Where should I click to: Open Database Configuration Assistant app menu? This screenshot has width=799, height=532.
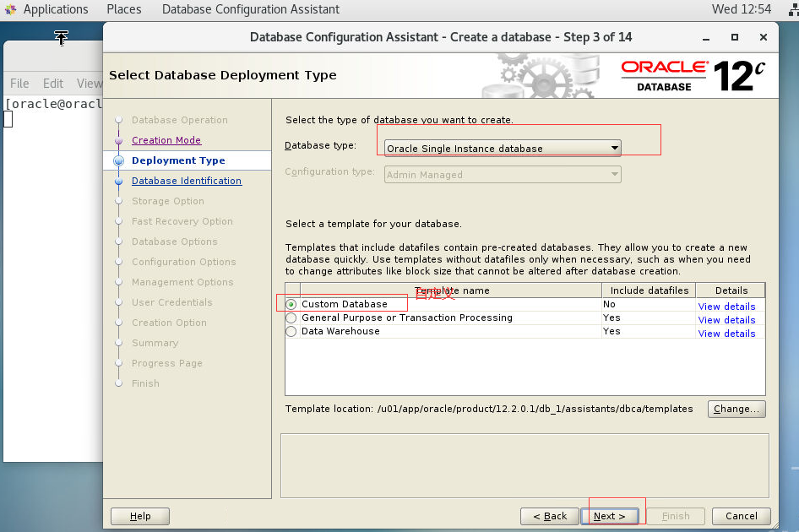251,9
